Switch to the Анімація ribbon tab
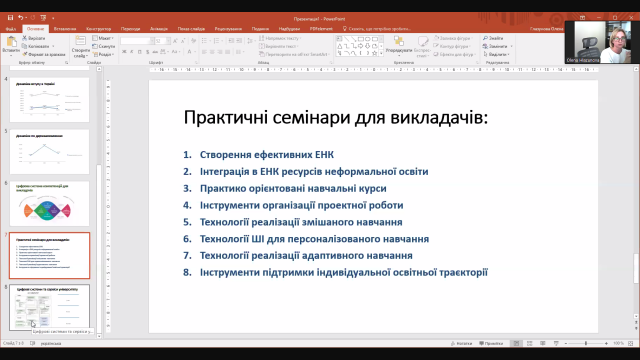The width and height of the screenshot is (640, 360). (159, 29)
